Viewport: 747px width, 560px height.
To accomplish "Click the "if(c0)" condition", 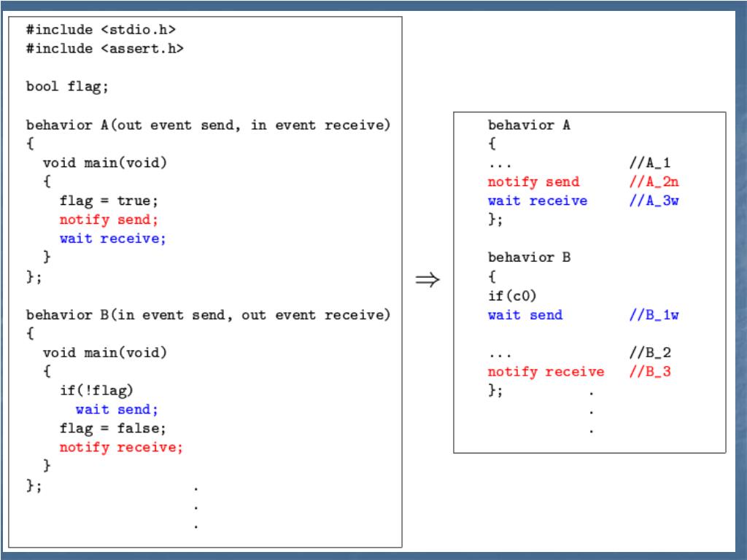I will coord(512,296).
